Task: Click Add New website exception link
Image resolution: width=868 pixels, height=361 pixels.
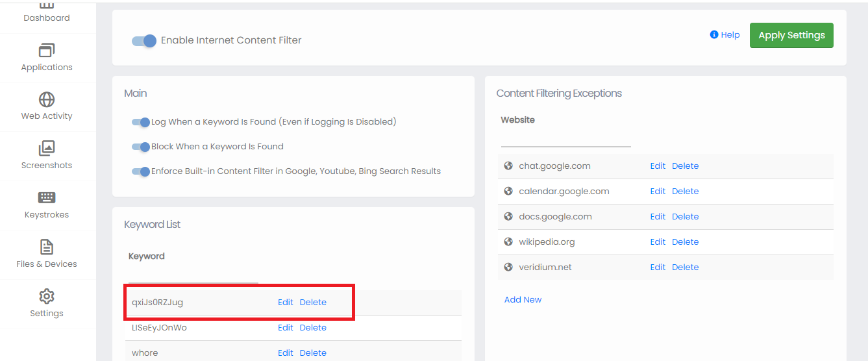Action: (523, 299)
